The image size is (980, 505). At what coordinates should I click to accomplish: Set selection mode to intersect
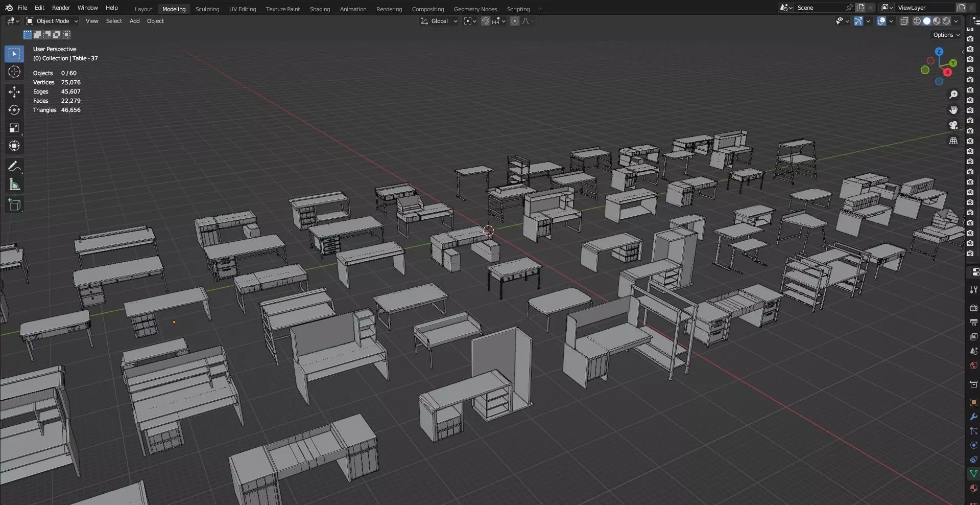66,35
